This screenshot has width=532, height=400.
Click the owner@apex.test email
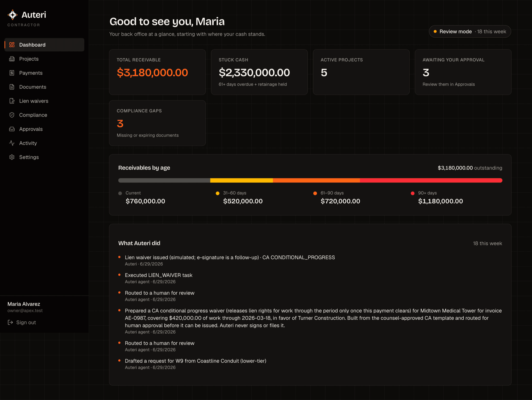click(25, 311)
